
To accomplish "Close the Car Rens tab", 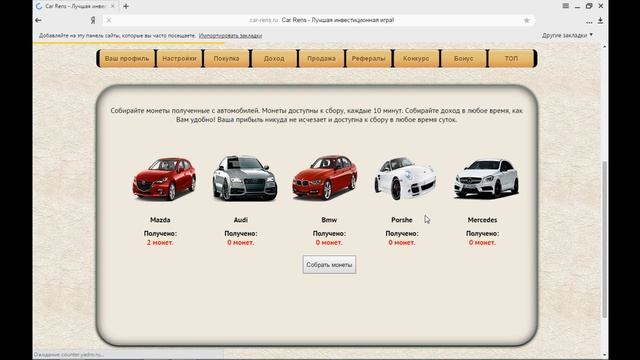I will click(113, 6).
